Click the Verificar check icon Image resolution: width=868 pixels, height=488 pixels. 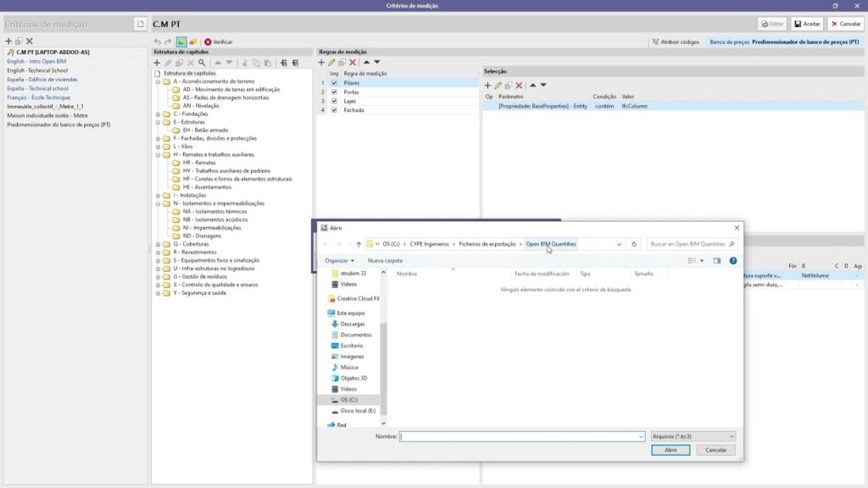click(x=208, y=42)
